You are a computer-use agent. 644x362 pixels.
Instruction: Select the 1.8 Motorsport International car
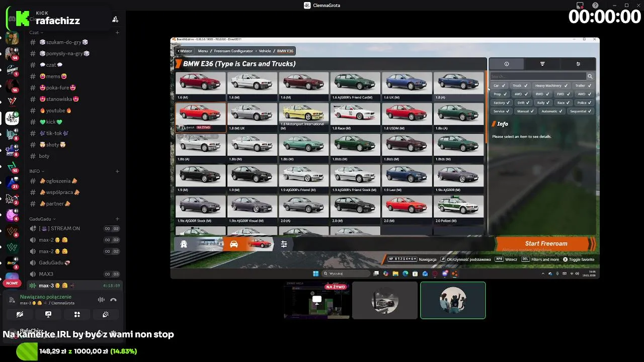click(x=303, y=118)
